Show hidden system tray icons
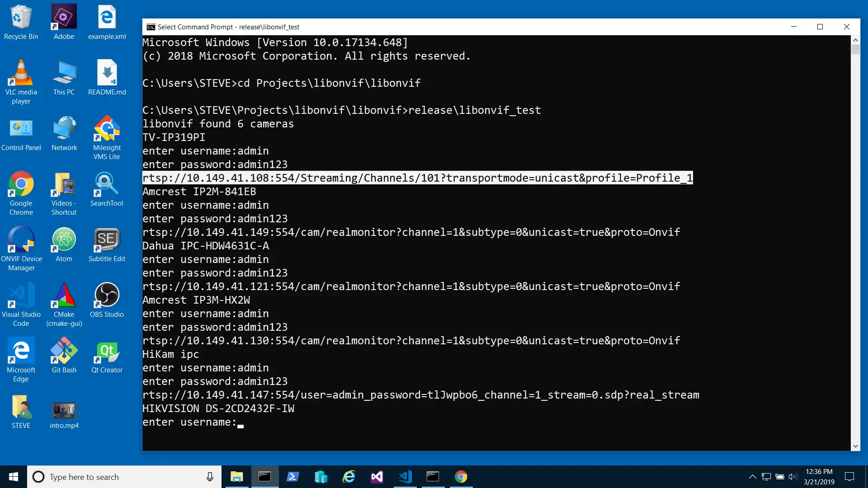 tap(752, 477)
